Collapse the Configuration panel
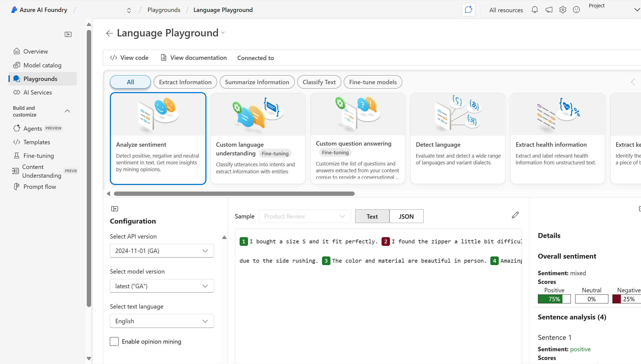Image resolution: width=641 pixels, height=364 pixels. [x=114, y=209]
